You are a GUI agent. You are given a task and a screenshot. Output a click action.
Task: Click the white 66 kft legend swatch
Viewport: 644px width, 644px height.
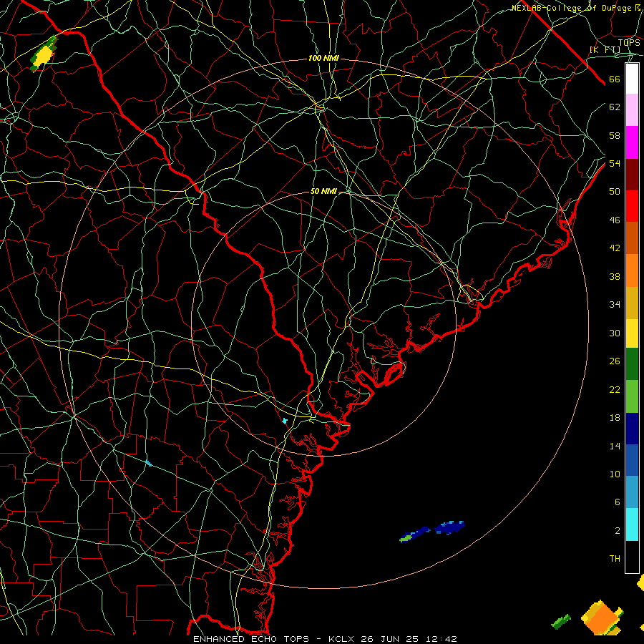click(632, 79)
